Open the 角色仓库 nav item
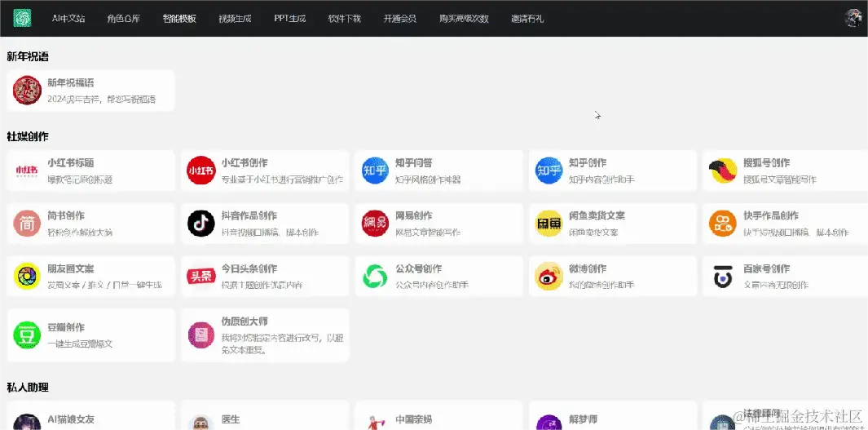The height and width of the screenshot is (430, 868). pos(123,18)
